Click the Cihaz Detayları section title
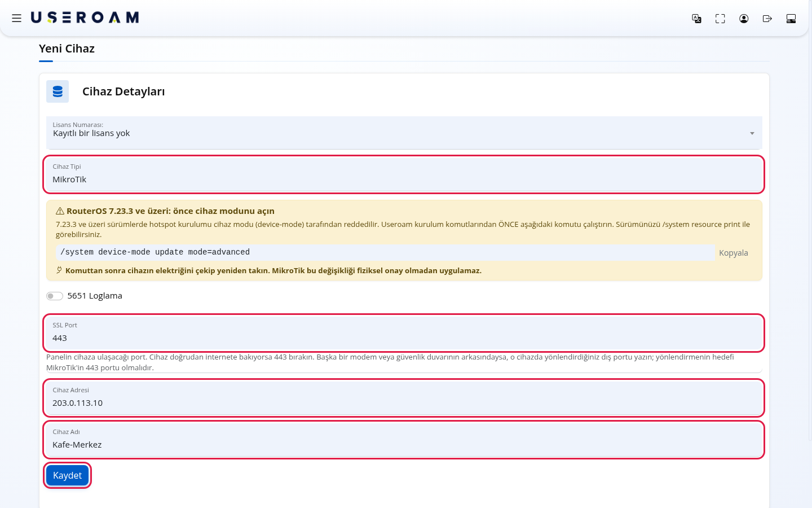This screenshot has width=812, height=508. point(123,91)
